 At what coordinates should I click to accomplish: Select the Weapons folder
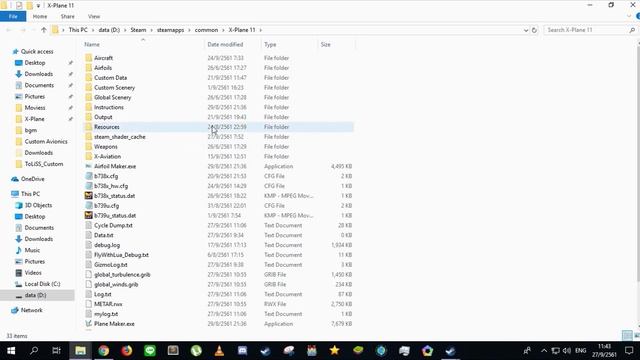pyautogui.click(x=106, y=147)
